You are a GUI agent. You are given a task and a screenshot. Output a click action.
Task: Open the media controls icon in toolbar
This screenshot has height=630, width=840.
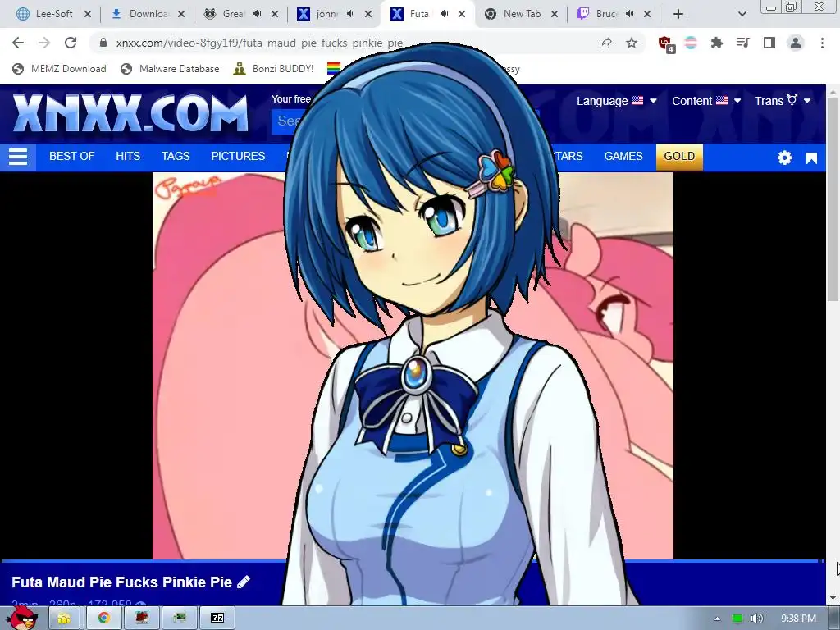743,43
